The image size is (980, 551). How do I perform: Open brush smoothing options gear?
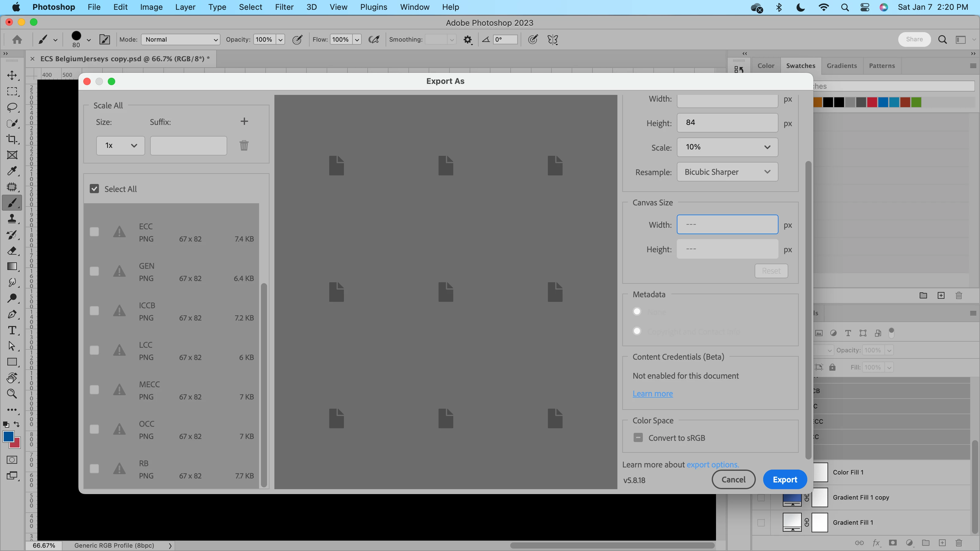pos(468,39)
